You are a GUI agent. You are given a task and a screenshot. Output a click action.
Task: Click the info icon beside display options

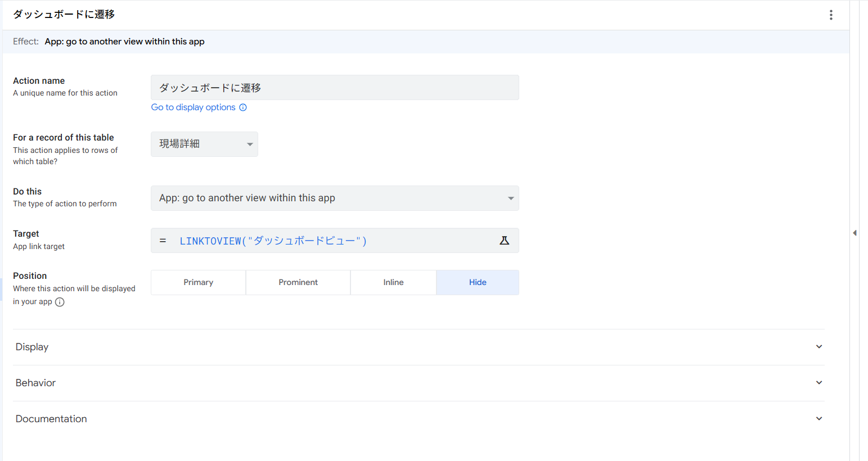tap(243, 107)
